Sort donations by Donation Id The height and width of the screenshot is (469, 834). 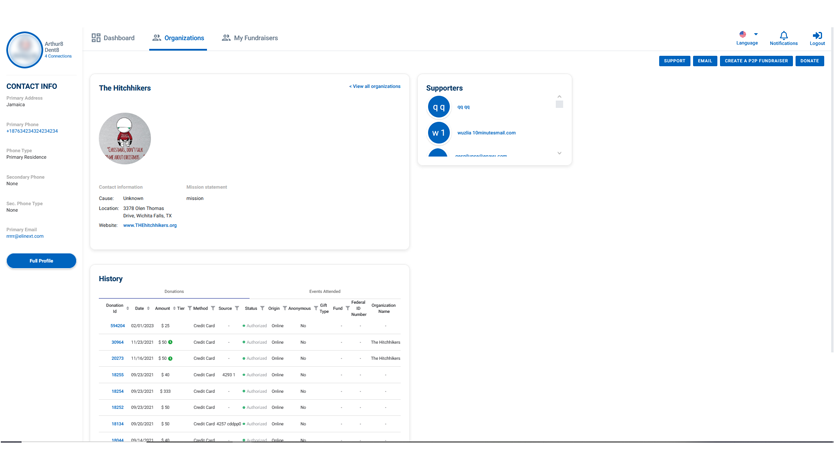[127, 309]
